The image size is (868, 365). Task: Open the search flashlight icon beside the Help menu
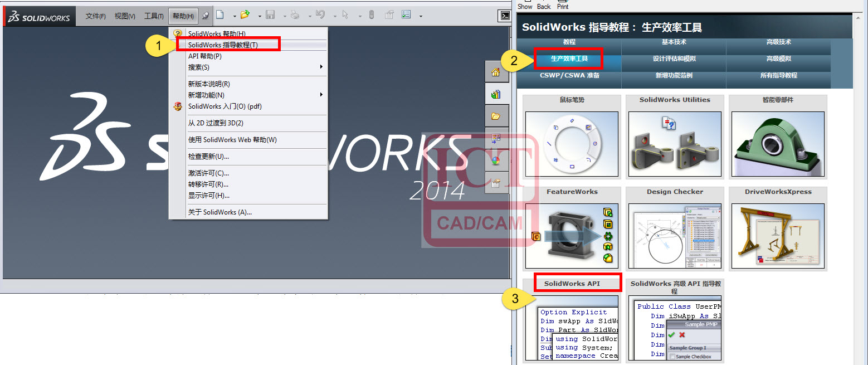tap(205, 16)
